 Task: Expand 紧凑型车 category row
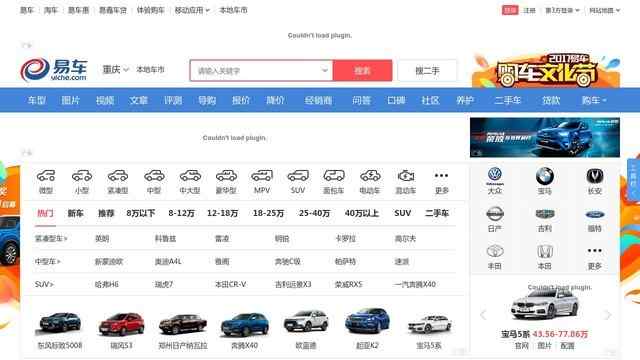point(51,238)
